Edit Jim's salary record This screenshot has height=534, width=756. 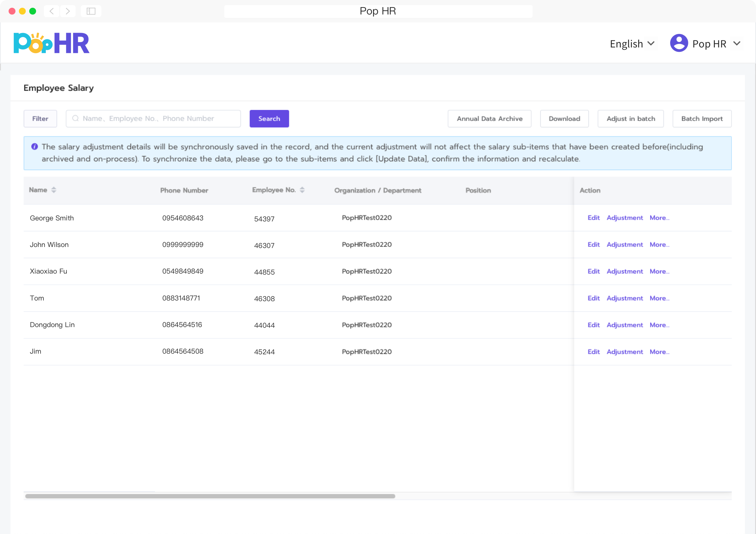point(593,352)
